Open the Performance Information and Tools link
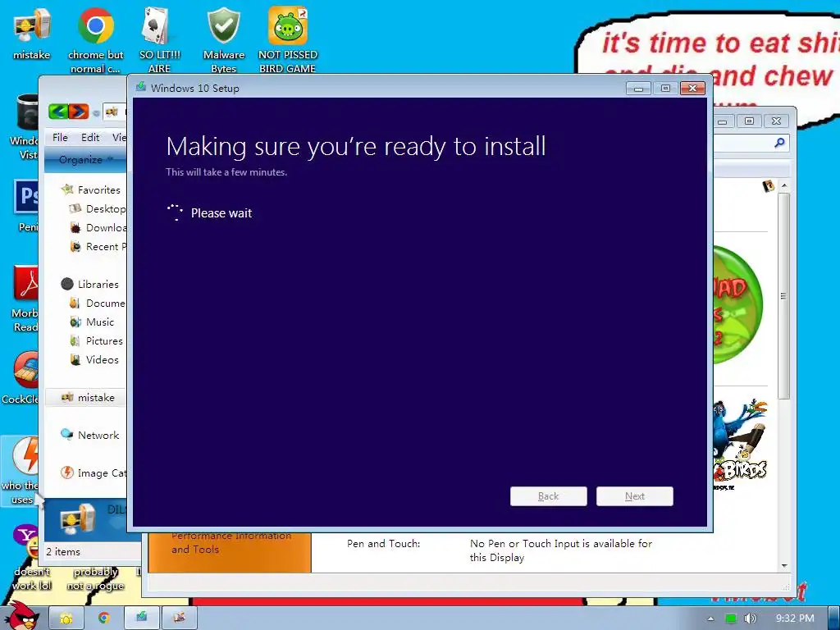 pos(231,542)
